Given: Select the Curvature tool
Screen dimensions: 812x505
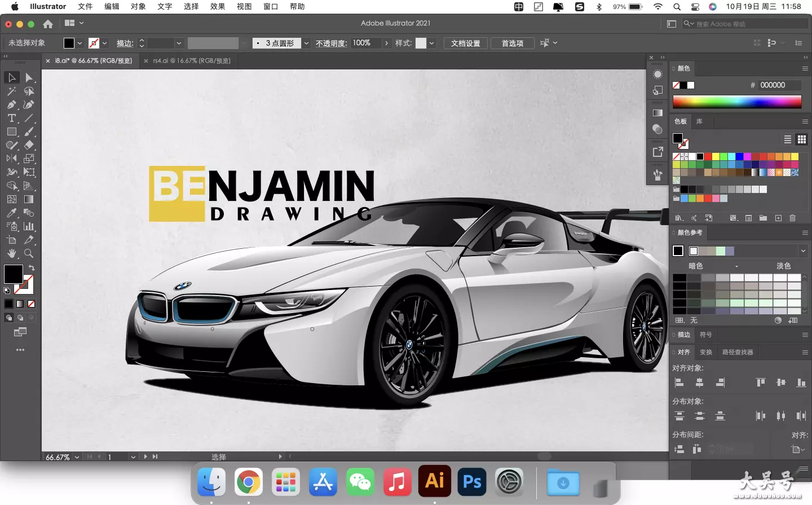Looking at the screenshot, I should coord(29,104).
